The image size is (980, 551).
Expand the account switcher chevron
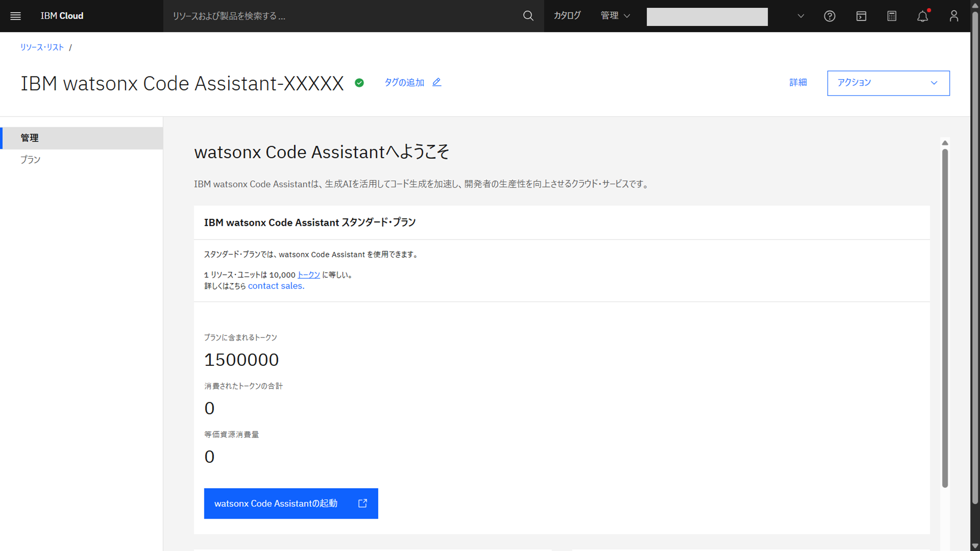[801, 16]
